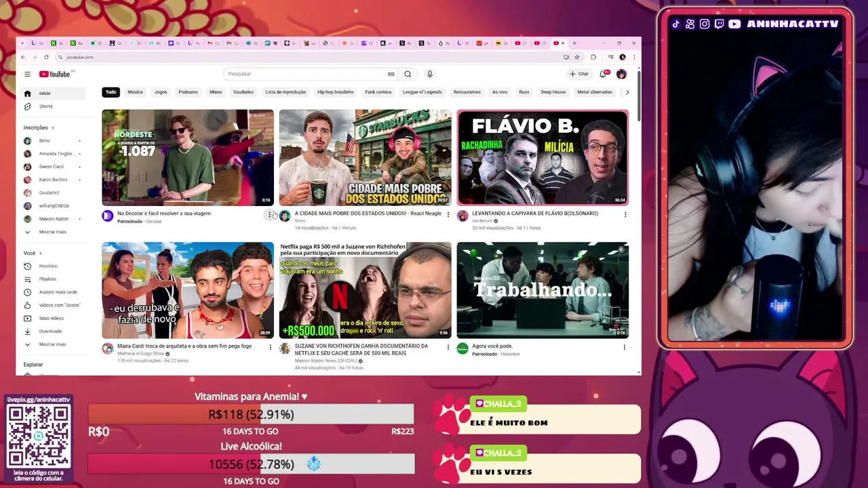Open more options for Heineken ad
This screenshot has width=868, height=488.
pyautogui.click(x=625, y=347)
